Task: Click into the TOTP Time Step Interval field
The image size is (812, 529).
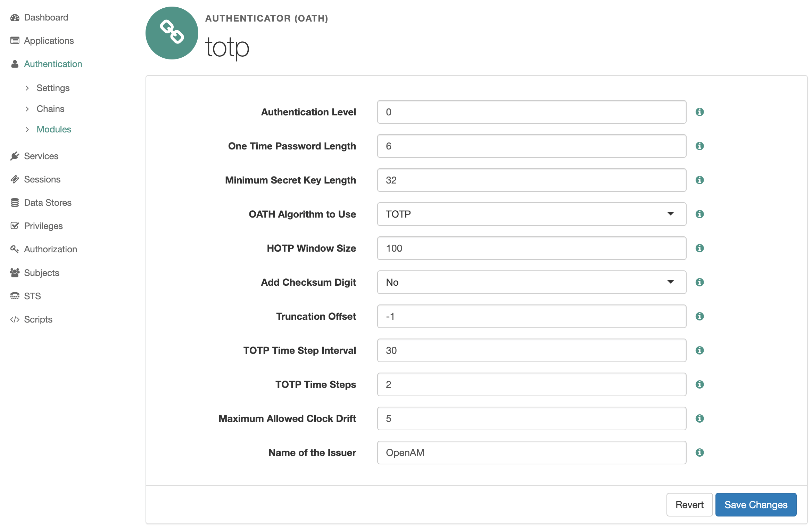Action: pos(531,350)
